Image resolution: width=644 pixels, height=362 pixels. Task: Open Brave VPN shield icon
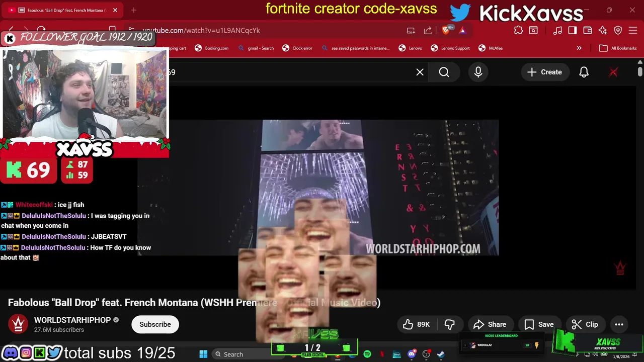[618, 30]
